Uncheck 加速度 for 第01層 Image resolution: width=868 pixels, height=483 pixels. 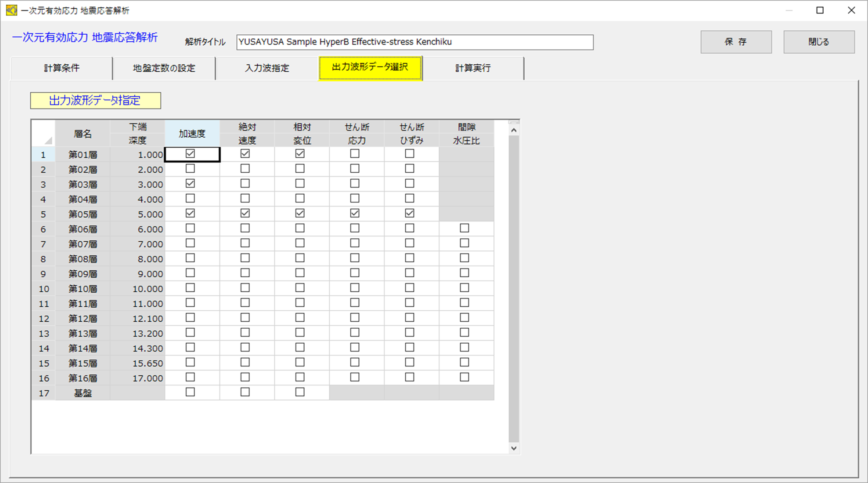[x=190, y=154]
